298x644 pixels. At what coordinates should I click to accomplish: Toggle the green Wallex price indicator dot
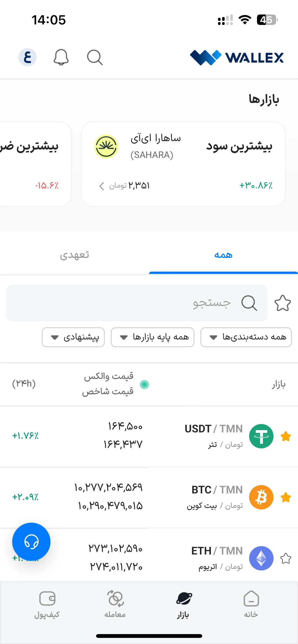point(144,384)
